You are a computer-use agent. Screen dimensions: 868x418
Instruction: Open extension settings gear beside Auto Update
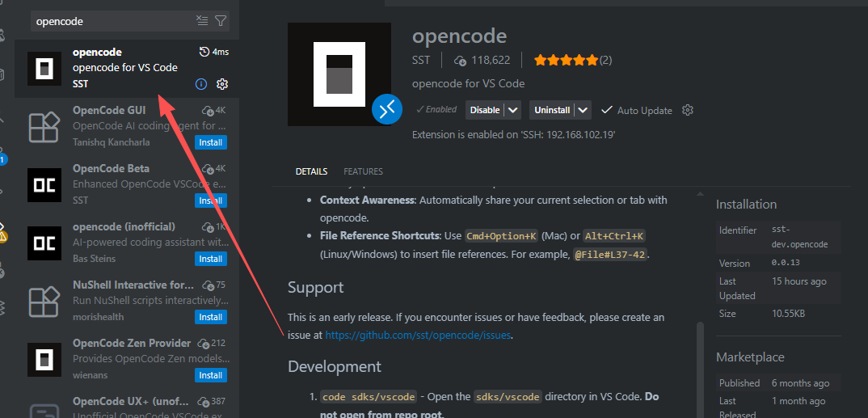[x=688, y=110]
